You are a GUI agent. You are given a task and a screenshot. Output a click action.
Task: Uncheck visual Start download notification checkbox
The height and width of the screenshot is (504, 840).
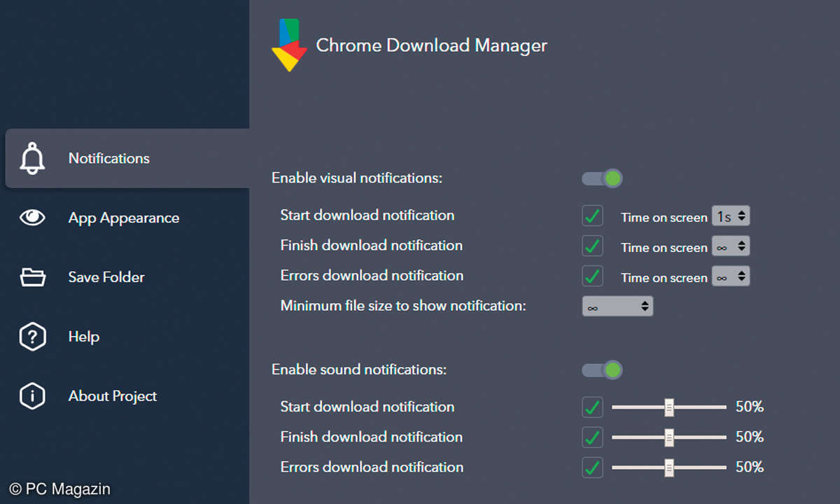coord(592,216)
